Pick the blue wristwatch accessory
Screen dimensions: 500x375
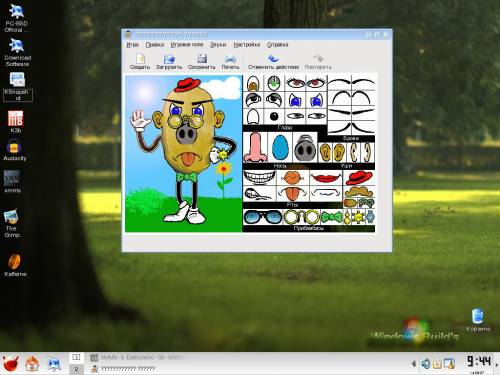[x=370, y=217]
